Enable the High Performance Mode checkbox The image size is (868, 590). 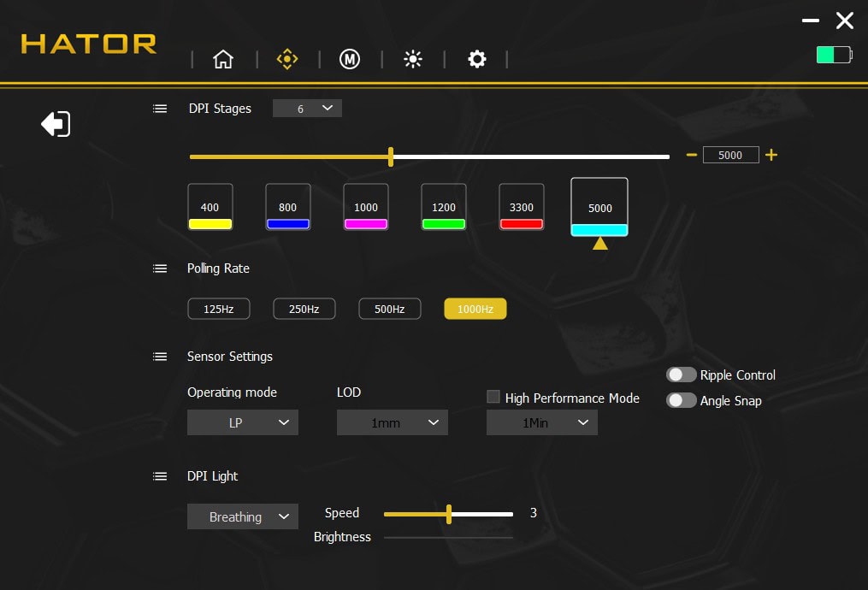(x=493, y=397)
